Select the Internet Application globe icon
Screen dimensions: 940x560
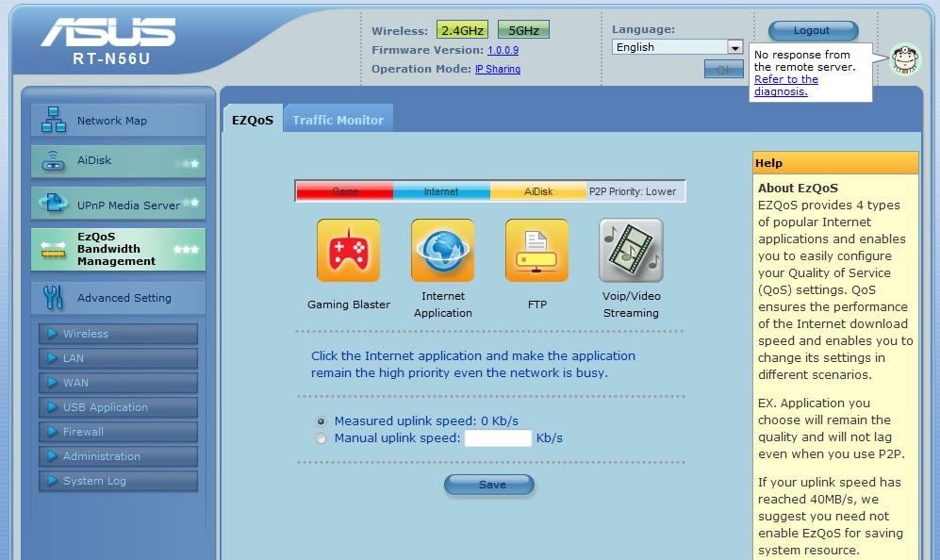[442, 250]
